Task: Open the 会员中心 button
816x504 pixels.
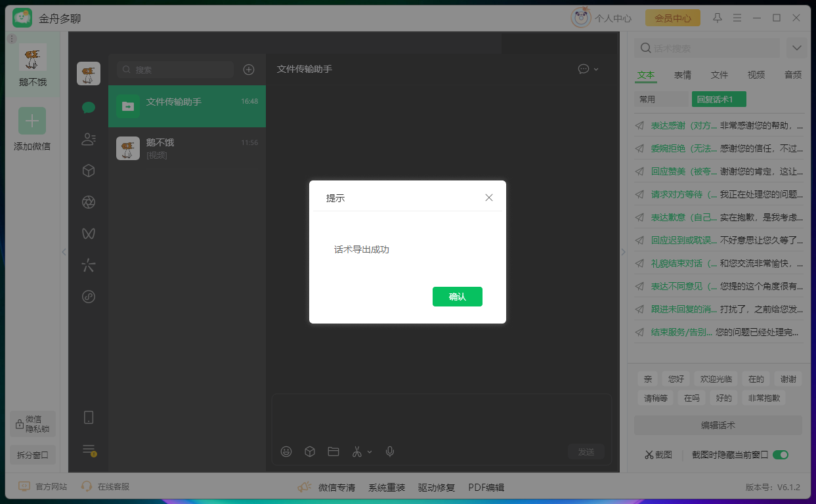Action: (x=672, y=18)
